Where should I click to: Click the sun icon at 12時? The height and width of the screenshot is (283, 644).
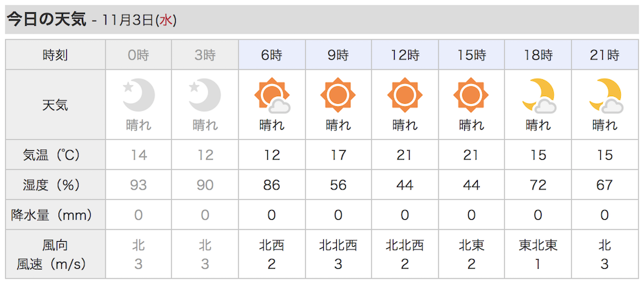point(404,95)
